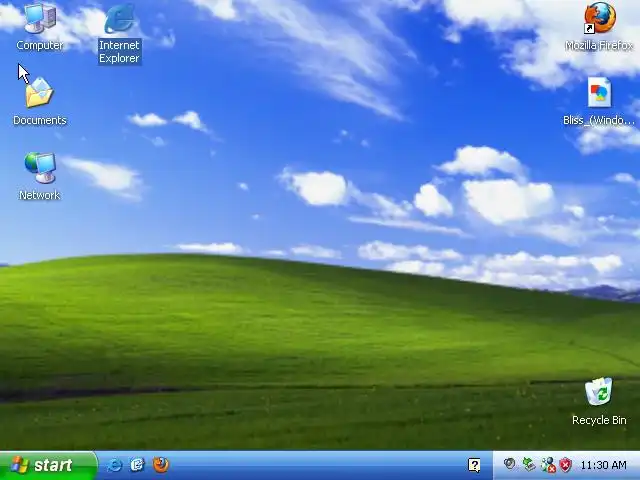Launch Internet Explorer from Quick Launch
Image resolution: width=640 pixels, height=480 pixels.
(114, 465)
